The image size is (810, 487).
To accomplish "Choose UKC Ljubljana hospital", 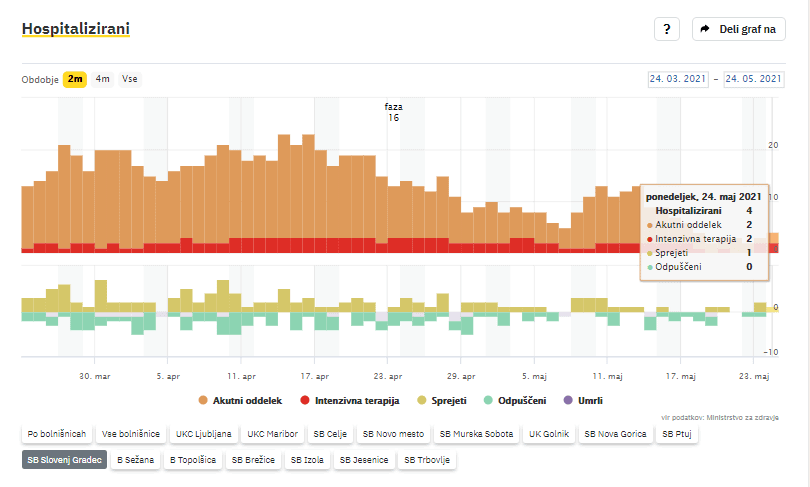I will (x=204, y=434).
